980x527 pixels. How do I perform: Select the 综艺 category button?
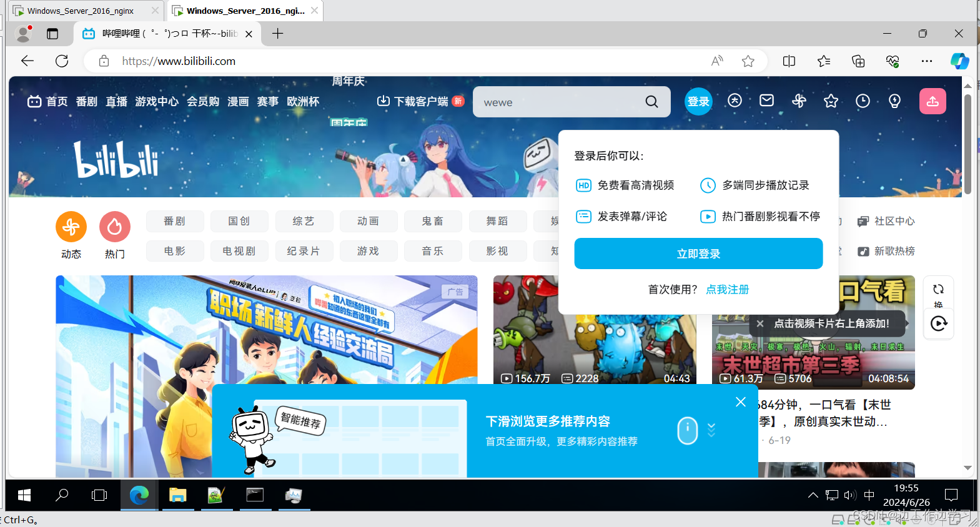304,221
